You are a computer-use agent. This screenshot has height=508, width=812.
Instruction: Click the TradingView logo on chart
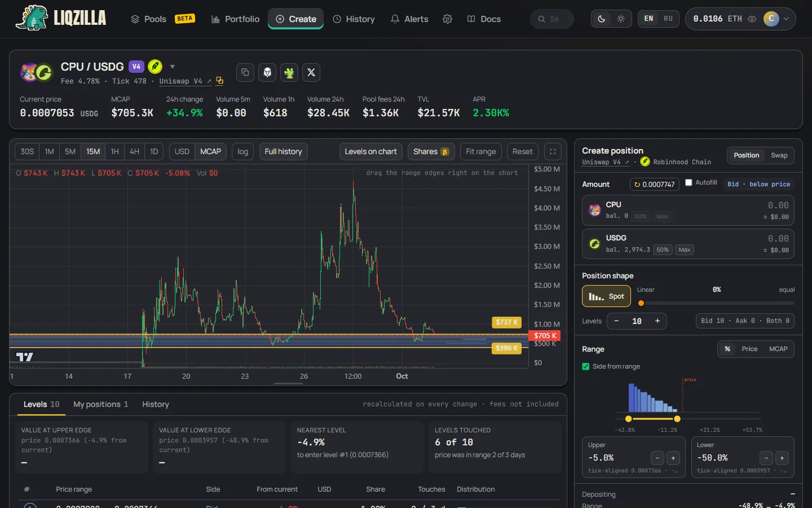[x=24, y=357]
